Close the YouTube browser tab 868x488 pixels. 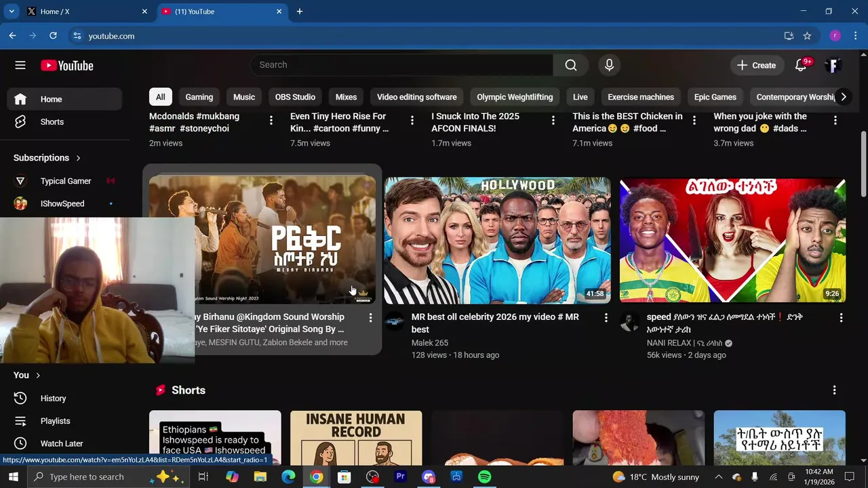pos(279,12)
